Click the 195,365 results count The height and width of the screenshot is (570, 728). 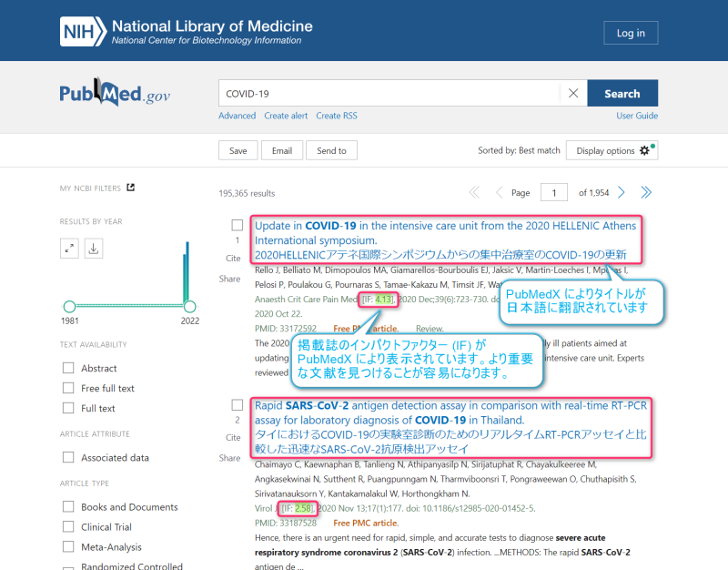click(247, 193)
